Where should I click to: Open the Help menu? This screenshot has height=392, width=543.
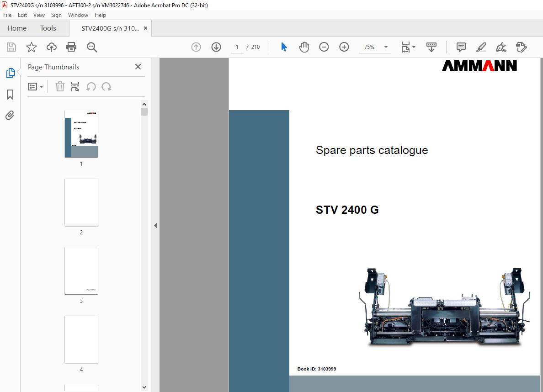click(x=100, y=15)
